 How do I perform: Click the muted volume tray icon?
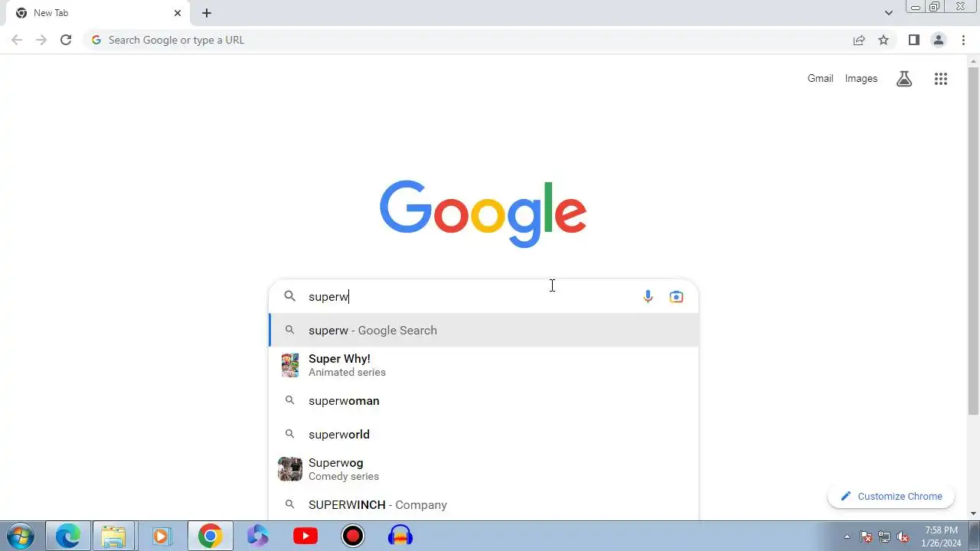point(903,536)
